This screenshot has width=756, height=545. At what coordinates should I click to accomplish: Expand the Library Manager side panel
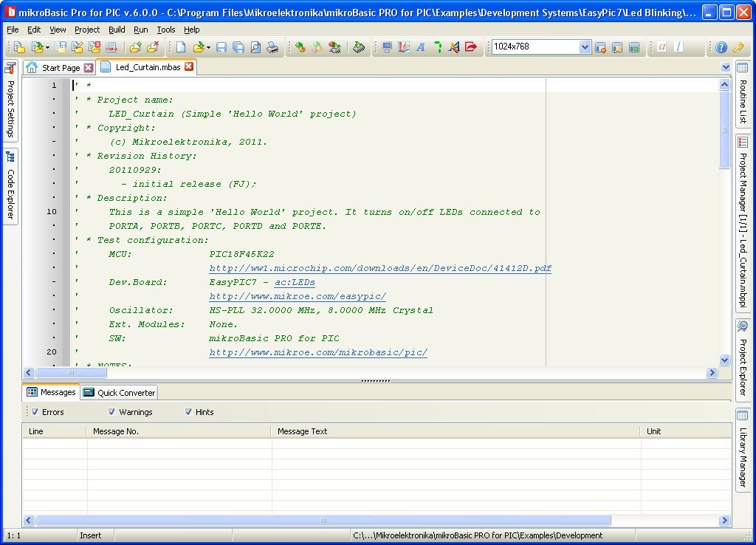point(743,450)
